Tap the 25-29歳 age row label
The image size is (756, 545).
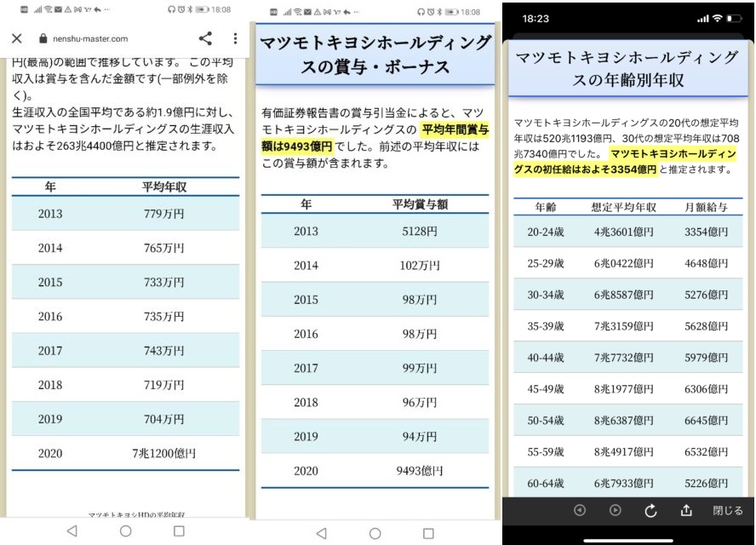[x=546, y=263]
